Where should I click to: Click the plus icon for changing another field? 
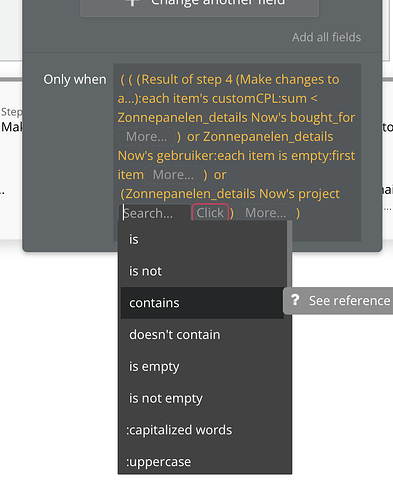click(133, 2)
